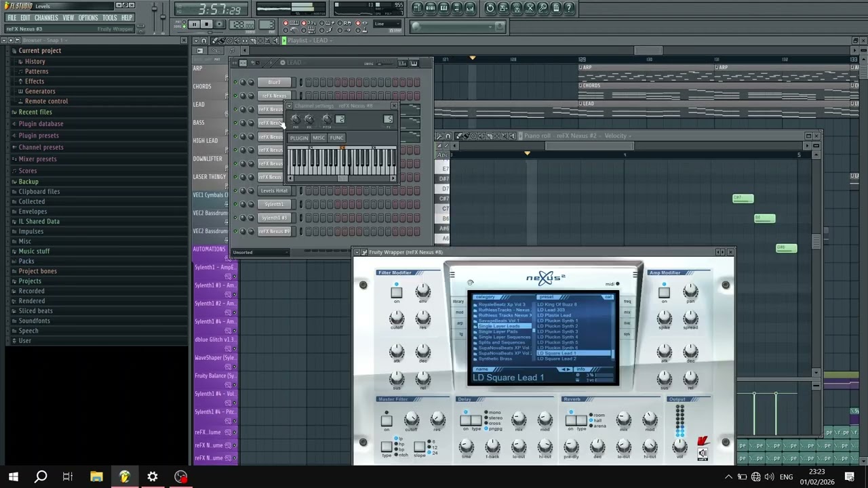Image resolution: width=868 pixels, height=488 pixels.
Task: Click the arp tab in Nexus
Action: (459, 323)
